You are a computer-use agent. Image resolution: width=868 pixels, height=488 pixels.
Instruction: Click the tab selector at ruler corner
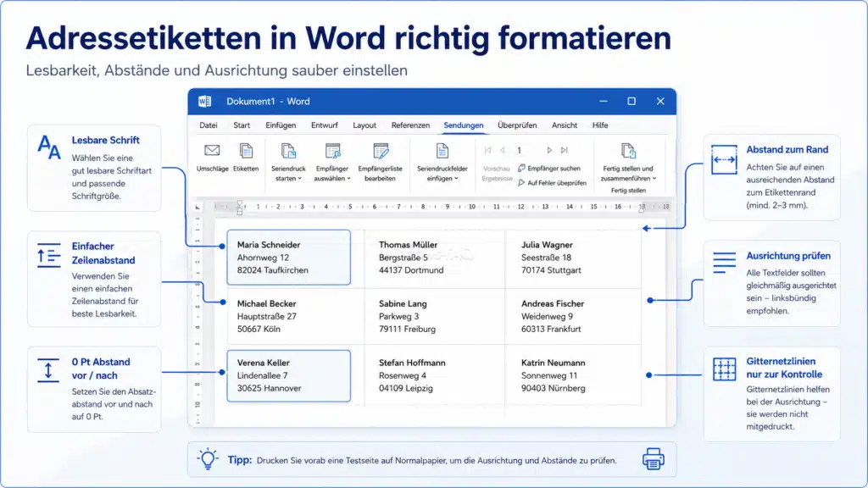[198, 207]
